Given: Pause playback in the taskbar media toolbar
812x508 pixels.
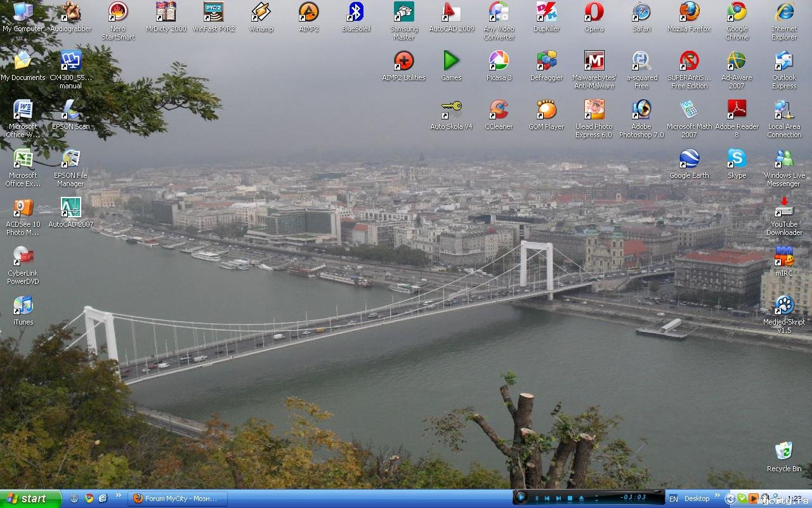Looking at the screenshot, I should (537, 498).
